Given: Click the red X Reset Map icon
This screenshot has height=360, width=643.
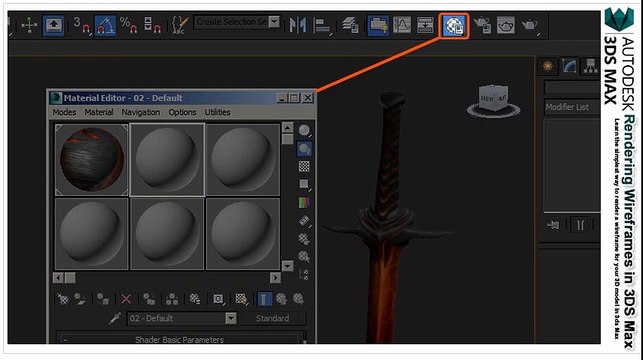Looking at the screenshot, I should coord(126,299).
